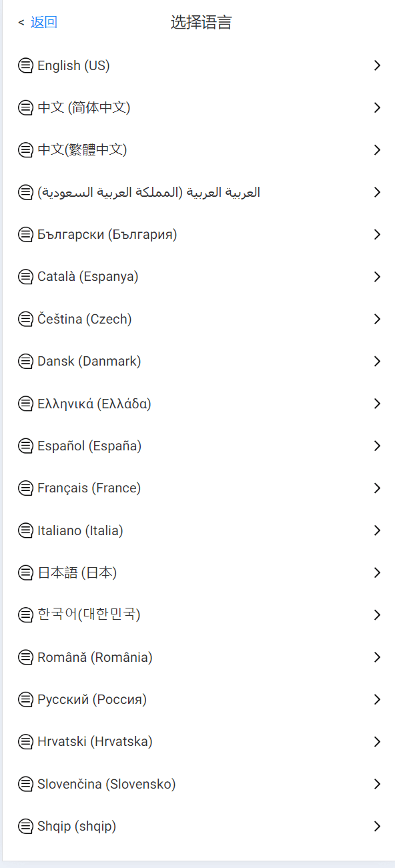
Task: Click the bubble icon beside Русский (Россия)
Action: coord(25,699)
